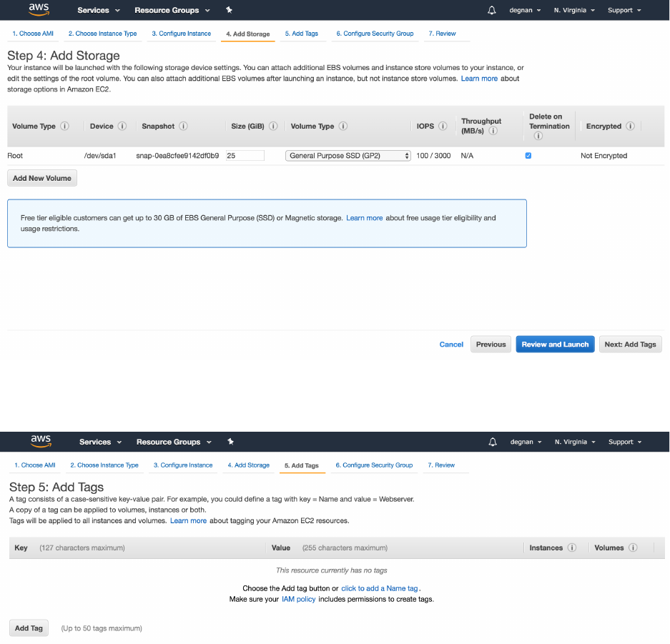Click Review and Launch button
This screenshot has width=670, height=644.
coord(555,345)
